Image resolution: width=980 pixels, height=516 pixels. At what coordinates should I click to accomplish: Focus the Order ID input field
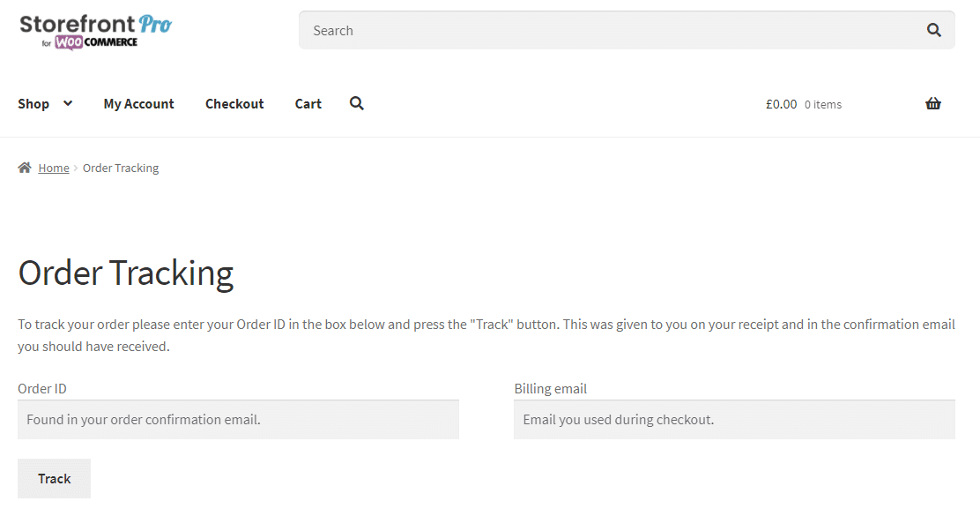click(238, 420)
